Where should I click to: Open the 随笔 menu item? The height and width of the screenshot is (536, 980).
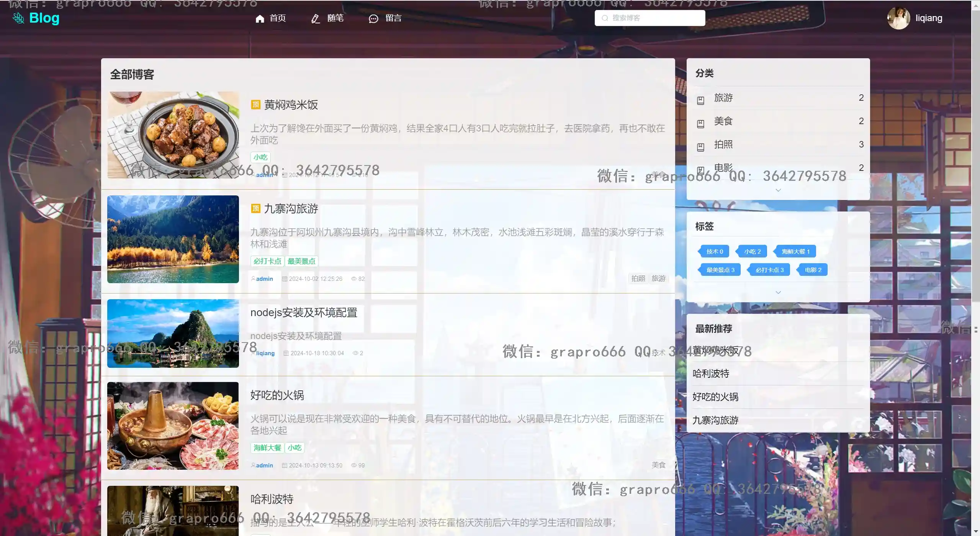(x=335, y=18)
